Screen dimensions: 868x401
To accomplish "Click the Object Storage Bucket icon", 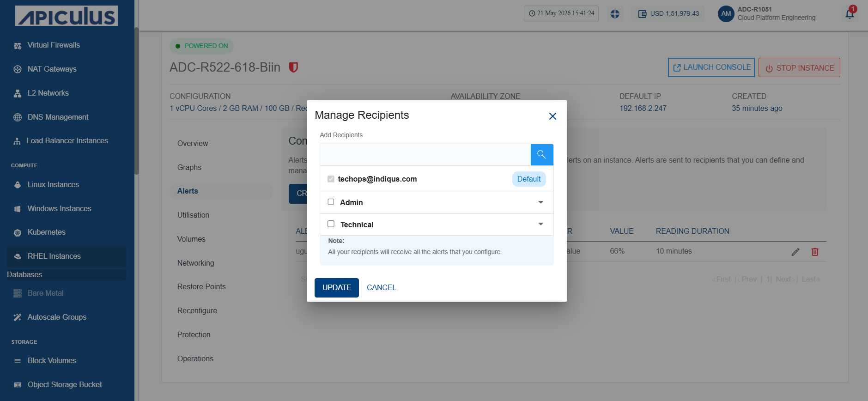I will [x=18, y=385].
